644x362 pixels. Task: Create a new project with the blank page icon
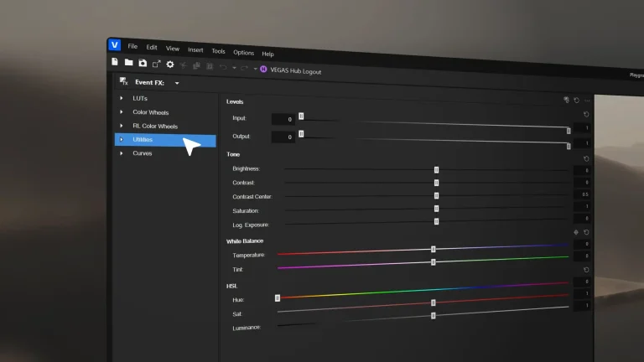115,61
